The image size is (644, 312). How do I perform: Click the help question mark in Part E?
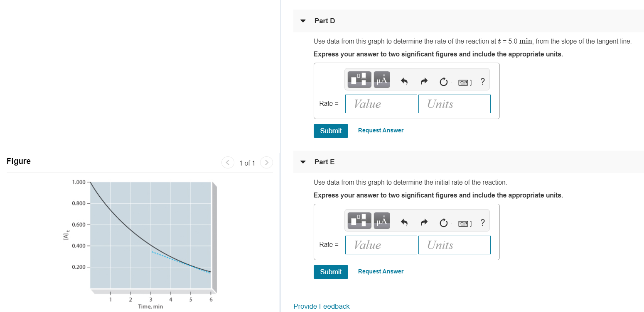[482, 223]
